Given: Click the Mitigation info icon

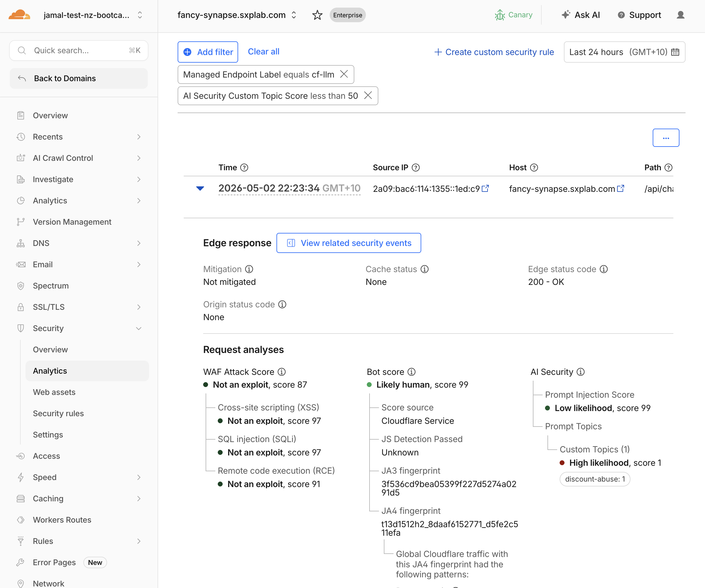Looking at the screenshot, I should [249, 269].
